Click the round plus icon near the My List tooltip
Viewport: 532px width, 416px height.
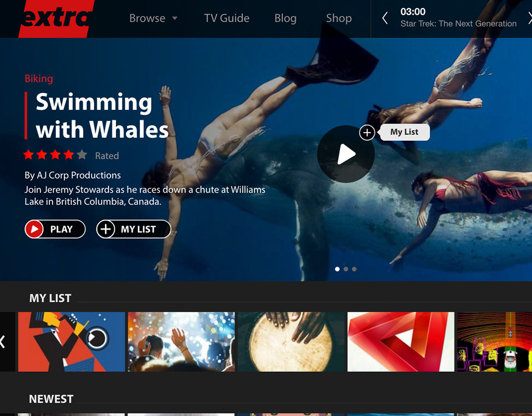367,132
